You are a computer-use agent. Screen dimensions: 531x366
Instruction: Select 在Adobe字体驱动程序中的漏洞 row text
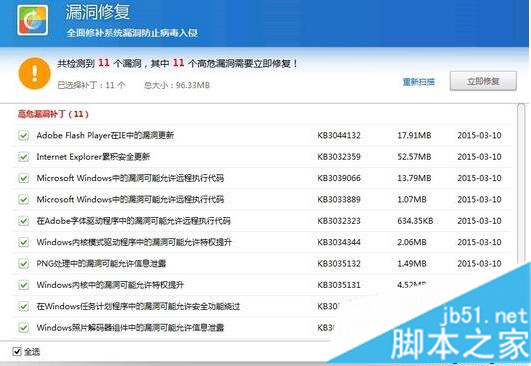[x=133, y=221]
